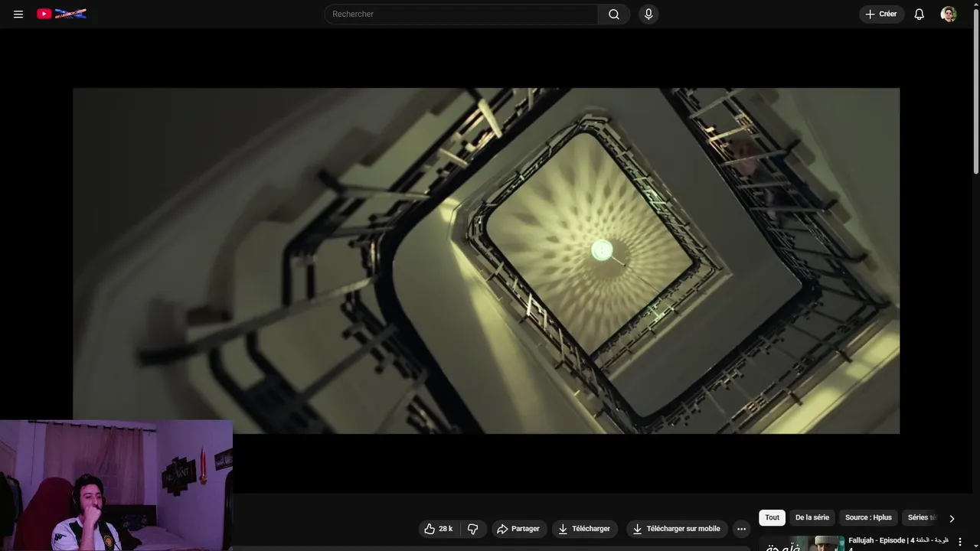The image size is (980, 551).
Task: Like the video with 28 k thumbs-up
Action: [439, 529]
